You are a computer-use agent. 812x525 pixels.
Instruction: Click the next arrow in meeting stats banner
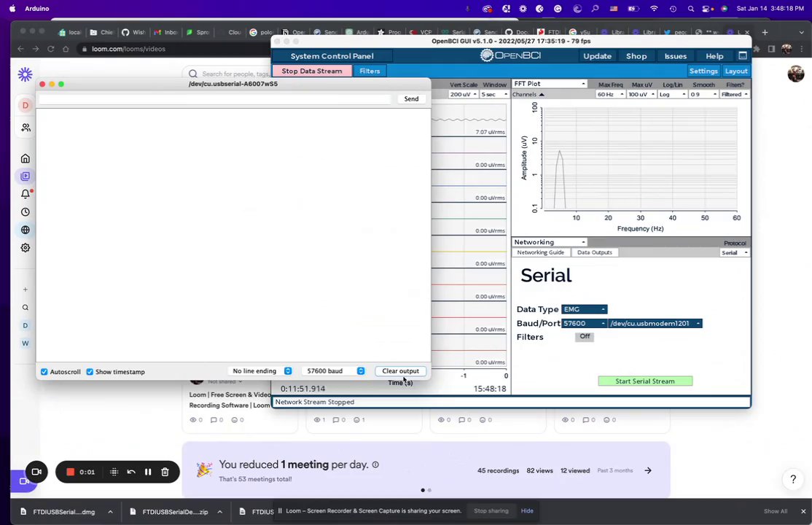[648, 470]
